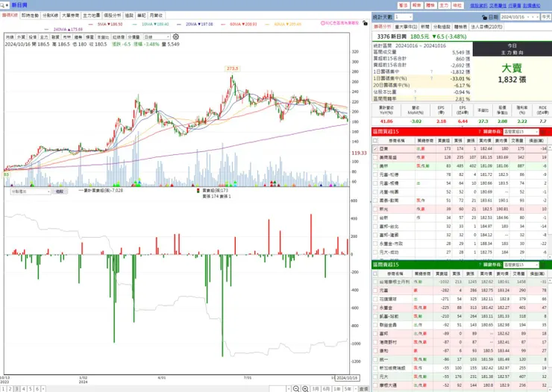Click help icon in 區間賣超15 header
The height and width of the screenshot is (392, 552).
480,265
